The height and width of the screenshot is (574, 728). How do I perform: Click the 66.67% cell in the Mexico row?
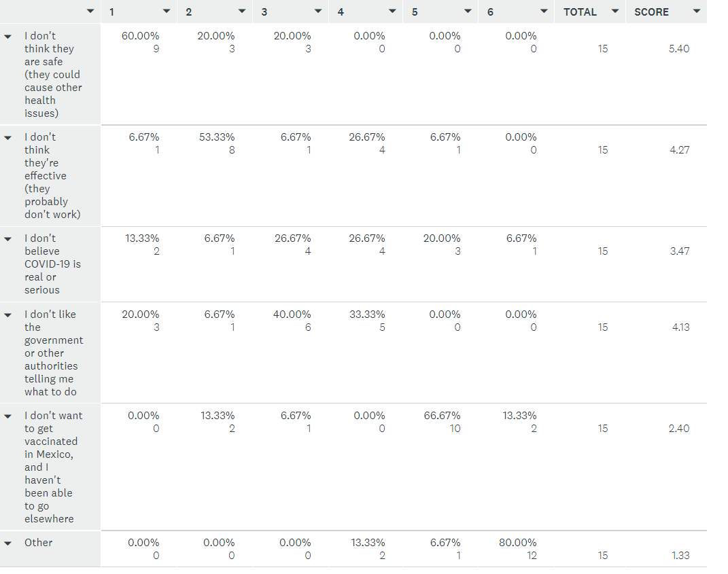tap(445, 416)
